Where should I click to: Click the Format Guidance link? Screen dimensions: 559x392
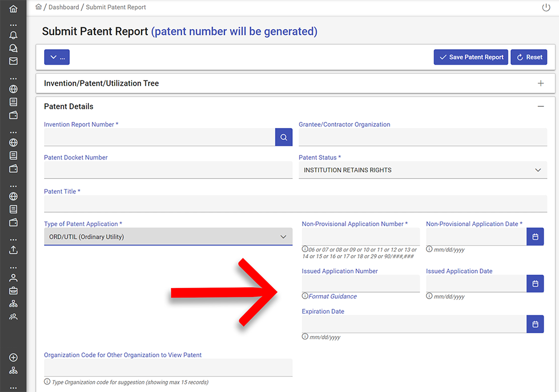click(x=333, y=296)
